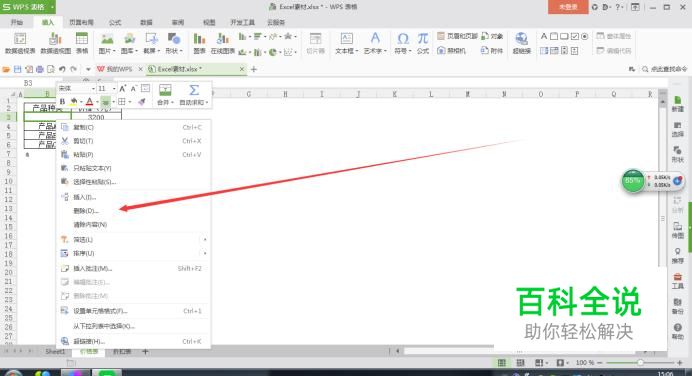Screen dimensions: 692x376
Task: Open the Help item in right sidebar
Action: coord(677,331)
